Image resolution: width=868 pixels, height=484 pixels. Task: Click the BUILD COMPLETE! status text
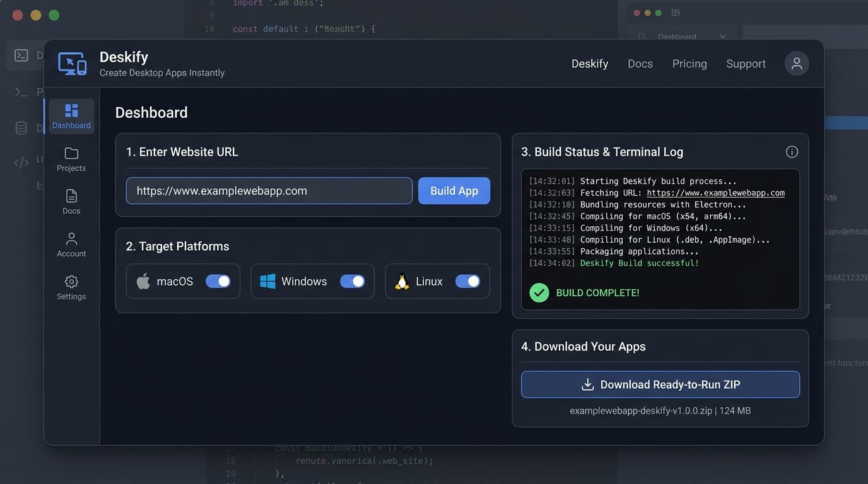coord(598,292)
